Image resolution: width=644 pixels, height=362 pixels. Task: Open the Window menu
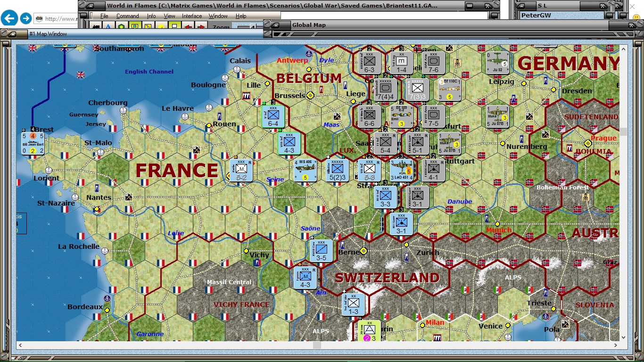pos(218,16)
